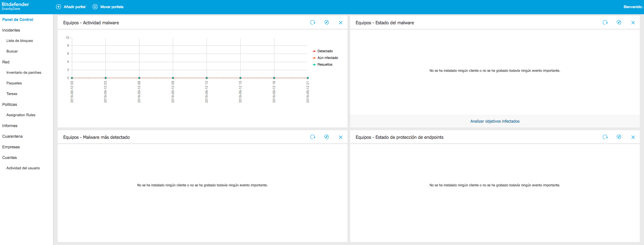Click the 2018-09-12 06 axis label
Image resolution: width=644 pixels, height=245 pixels.
click(x=139, y=92)
